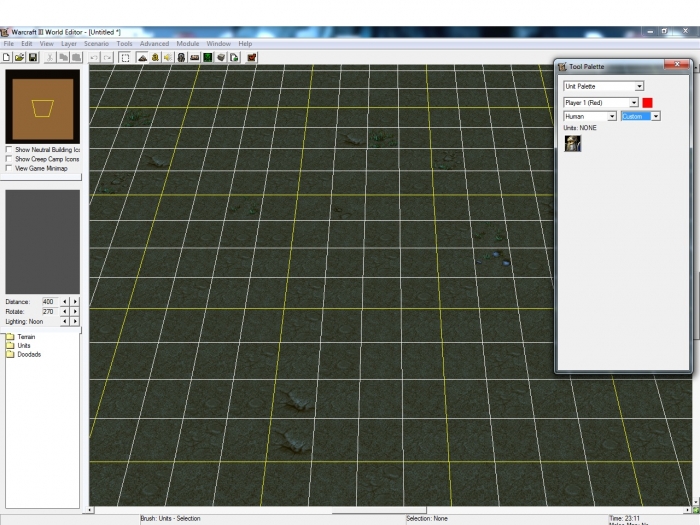The image size is (700, 525).
Task: Open the Tools menu
Action: click(x=124, y=44)
